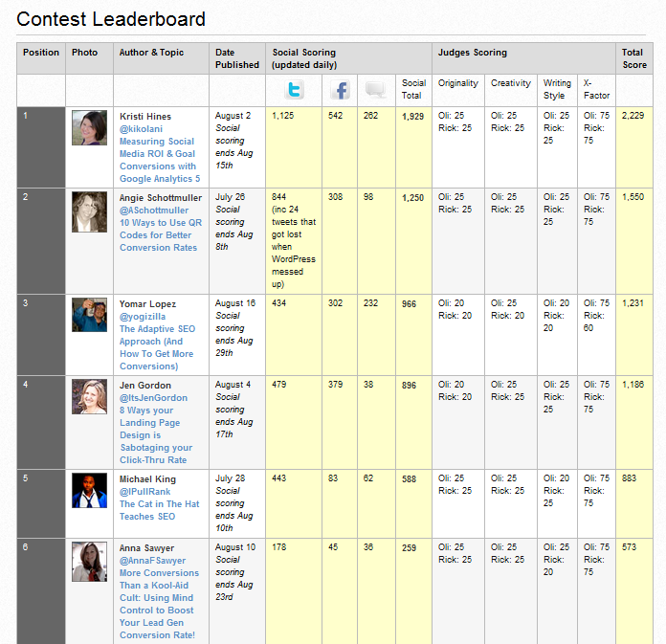This screenshot has width=666, height=644.
Task: Visit the @ItsJenGordon Twitter link
Action: pos(153,398)
